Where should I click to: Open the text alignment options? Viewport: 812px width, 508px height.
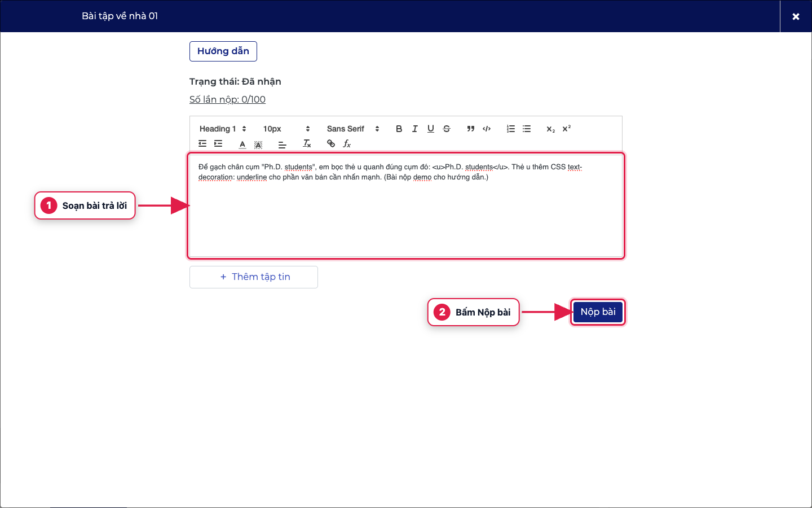(283, 144)
